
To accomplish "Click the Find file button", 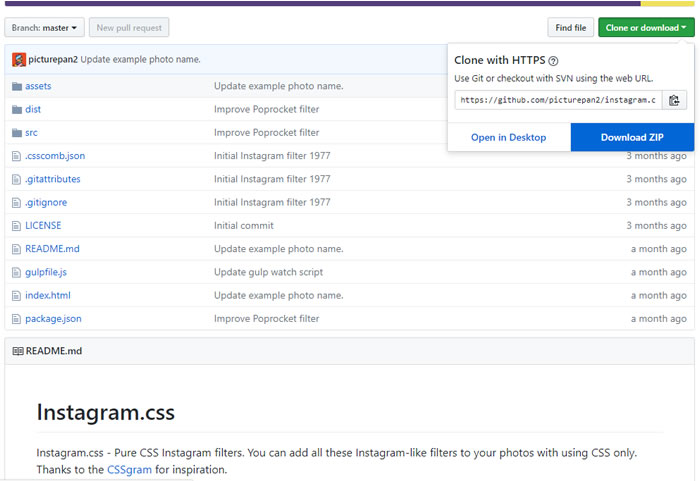I will [571, 28].
